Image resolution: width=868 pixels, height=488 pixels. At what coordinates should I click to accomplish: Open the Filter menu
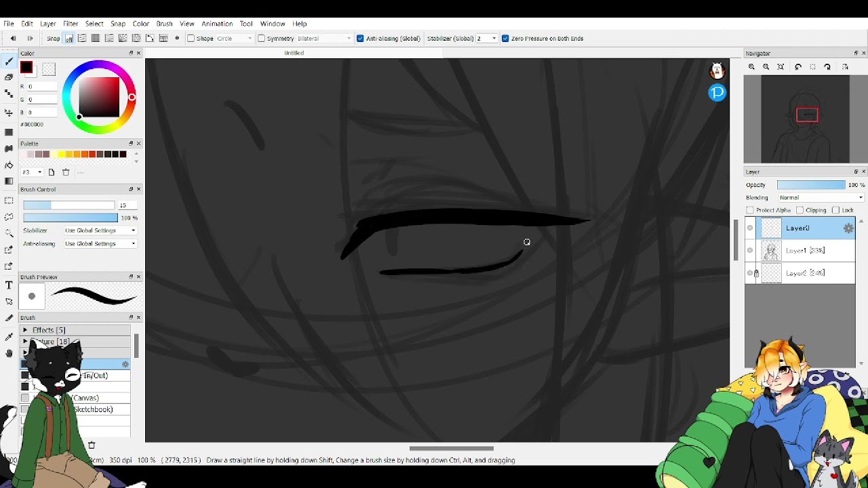tap(71, 24)
